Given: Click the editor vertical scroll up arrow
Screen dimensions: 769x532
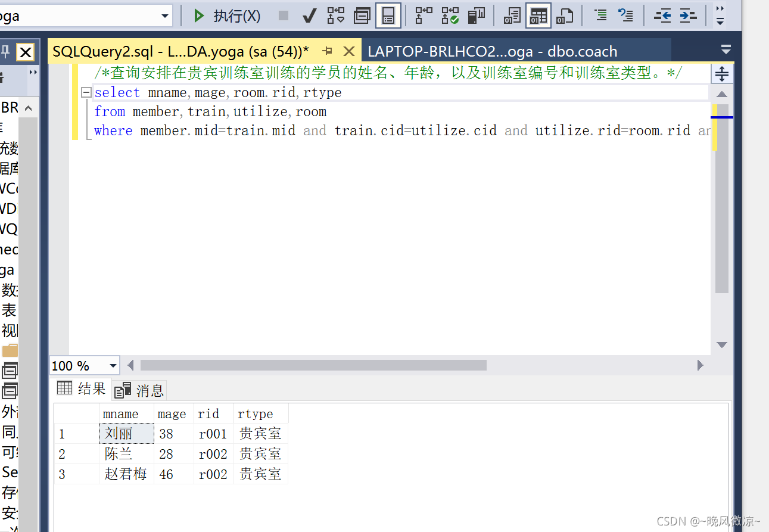Looking at the screenshot, I should [721, 94].
